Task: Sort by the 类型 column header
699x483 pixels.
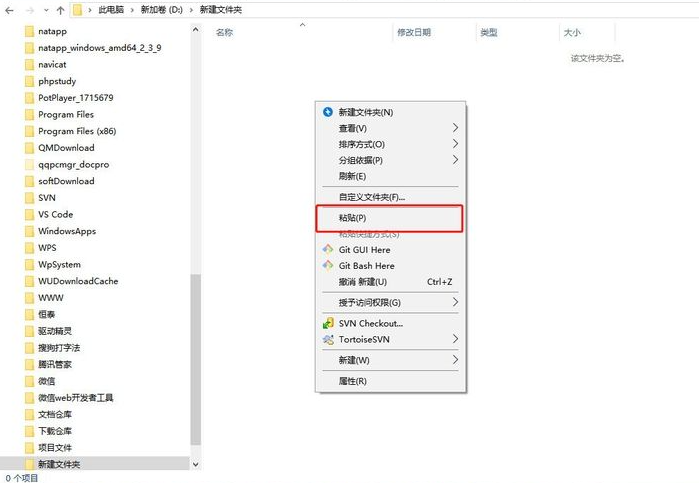Action: coord(489,32)
